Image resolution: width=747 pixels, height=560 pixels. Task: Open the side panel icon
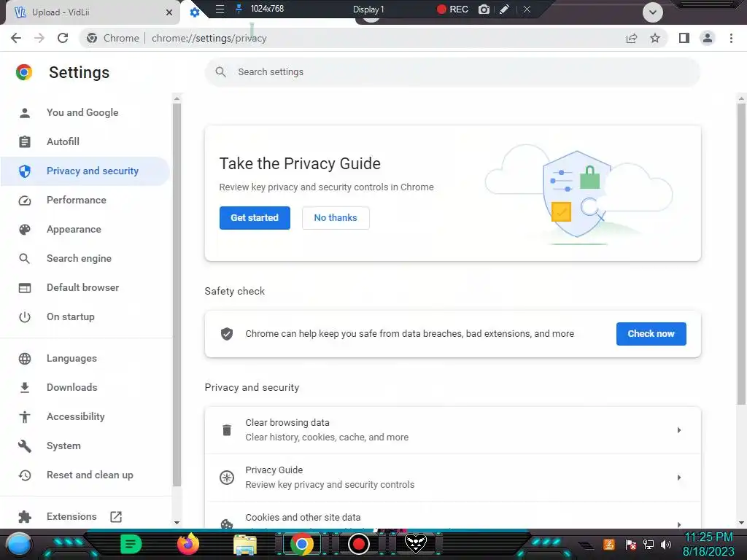point(684,38)
